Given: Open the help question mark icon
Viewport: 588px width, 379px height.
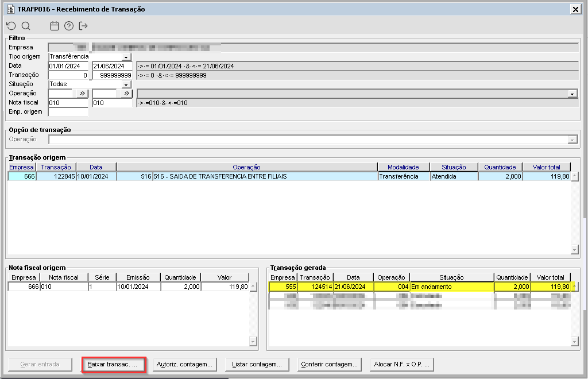Looking at the screenshot, I should click(69, 26).
